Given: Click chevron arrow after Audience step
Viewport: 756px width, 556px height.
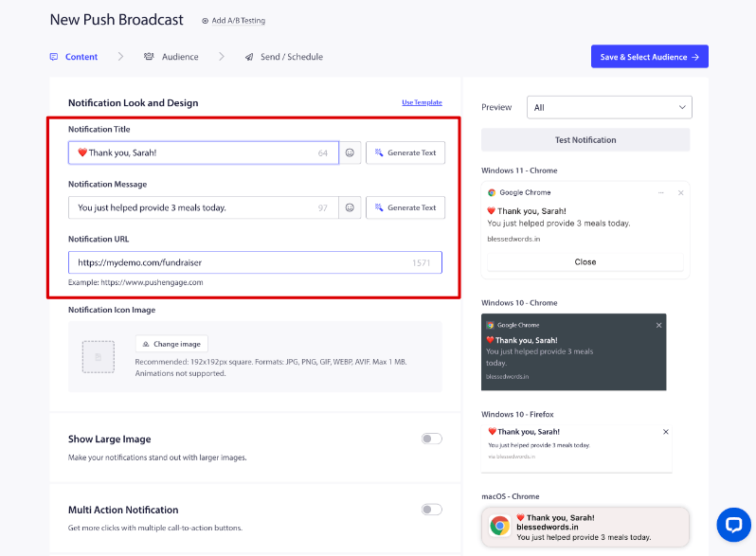Looking at the screenshot, I should (x=222, y=57).
